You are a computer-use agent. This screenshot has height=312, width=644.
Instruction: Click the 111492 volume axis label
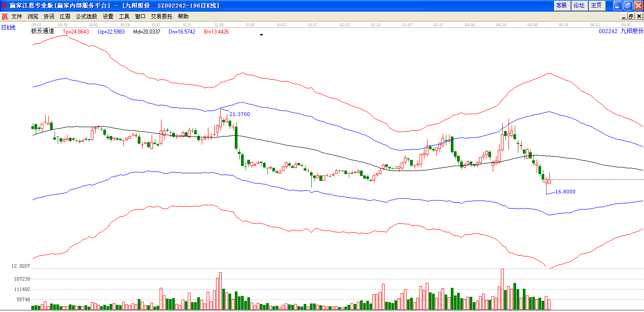click(22, 289)
